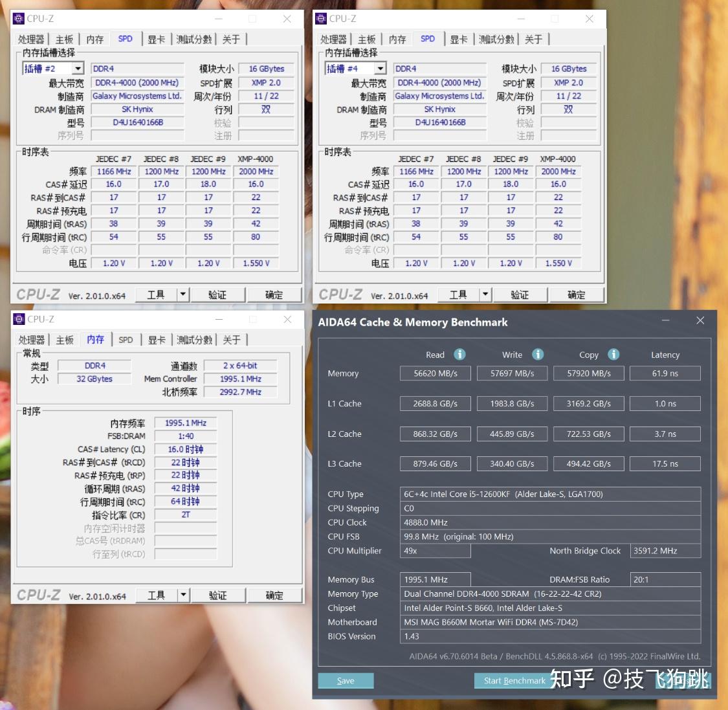Image resolution: width=728 pixels, height=710 pixels.
Task: Select L2 Cache write value 445.89 GB/s
Action: [512, 434]
